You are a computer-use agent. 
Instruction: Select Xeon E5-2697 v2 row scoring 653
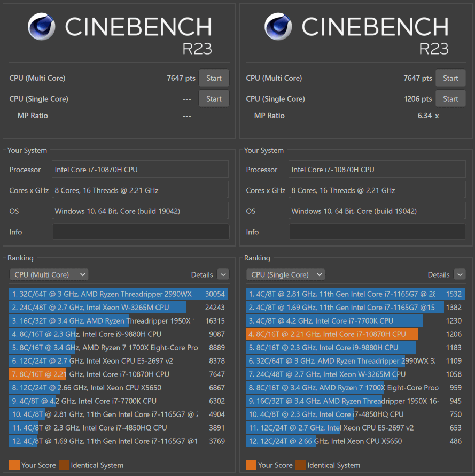point(355,427)
